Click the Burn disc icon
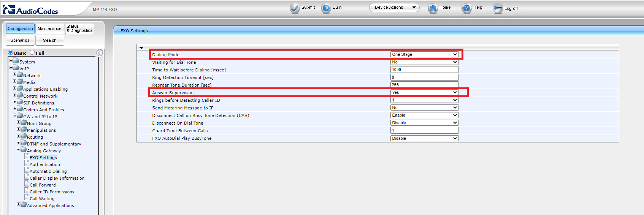644x215 pixels. point(326,8)
